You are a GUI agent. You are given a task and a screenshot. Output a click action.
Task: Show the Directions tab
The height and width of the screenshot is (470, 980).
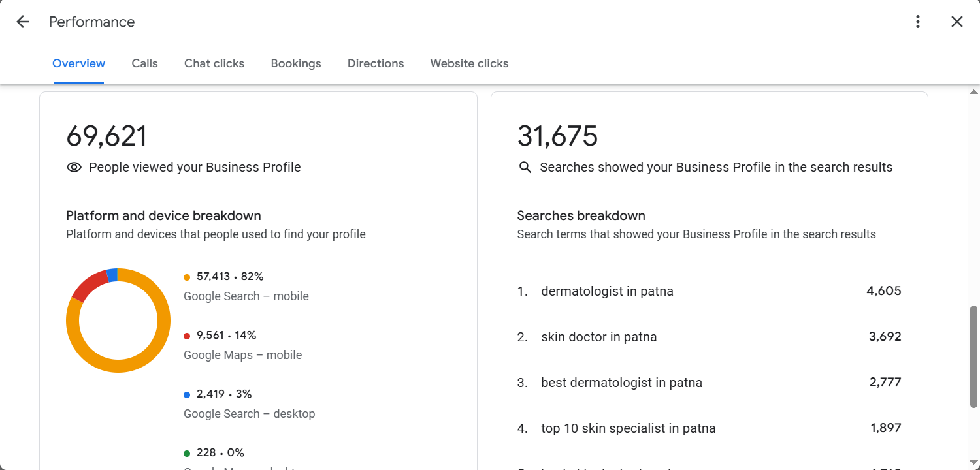376,63
